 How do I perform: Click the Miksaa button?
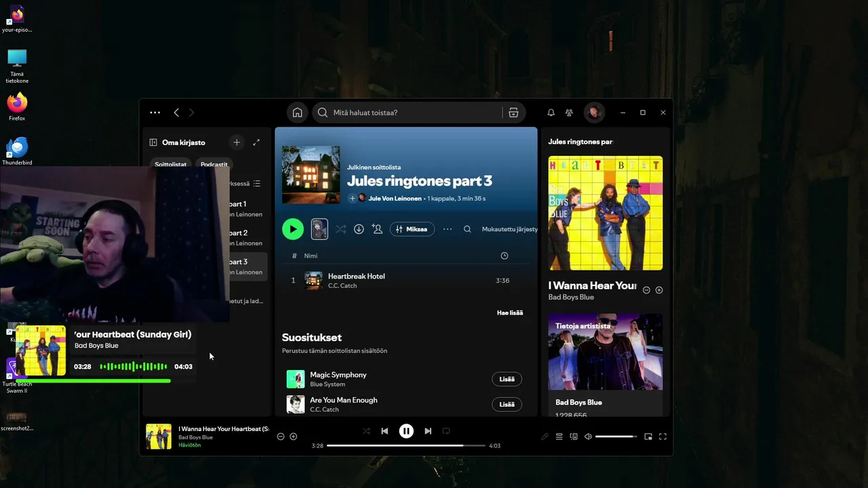coord(412,229)
